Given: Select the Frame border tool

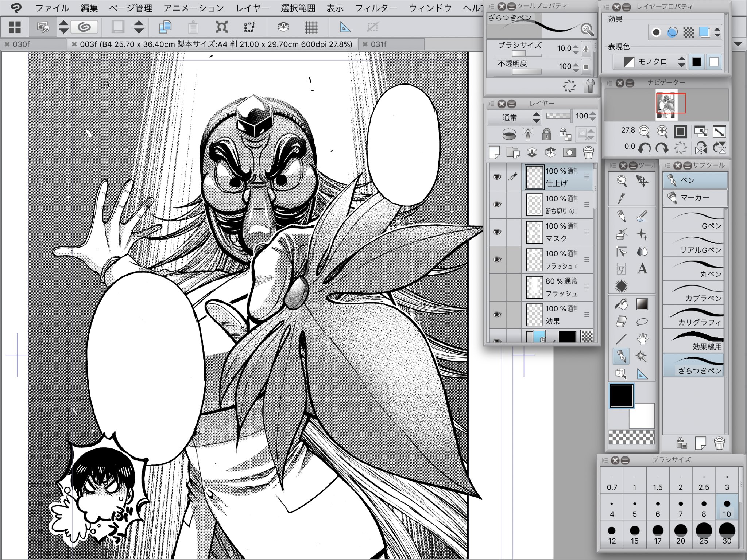Looking at the screenshot, I should click(x=622, y=269).
